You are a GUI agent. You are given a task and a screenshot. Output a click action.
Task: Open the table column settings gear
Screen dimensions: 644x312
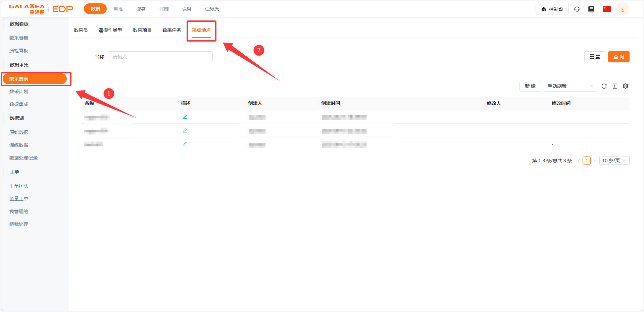click(626, 86)
